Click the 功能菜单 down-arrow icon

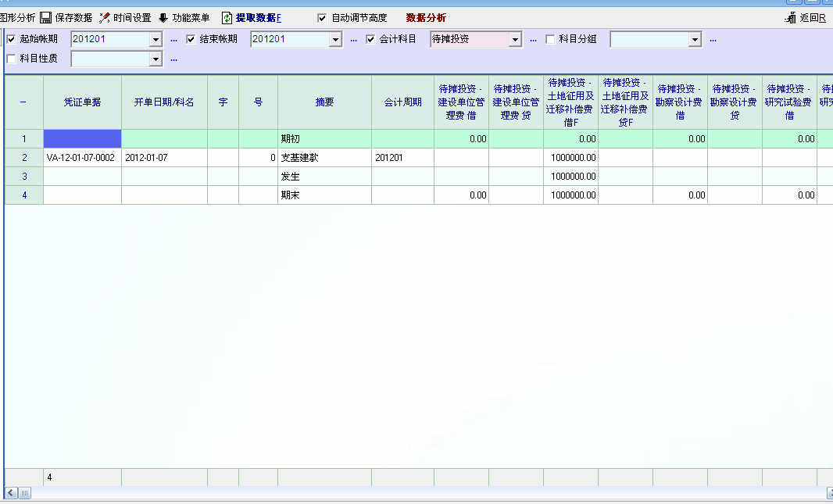(x=163, y=18)
